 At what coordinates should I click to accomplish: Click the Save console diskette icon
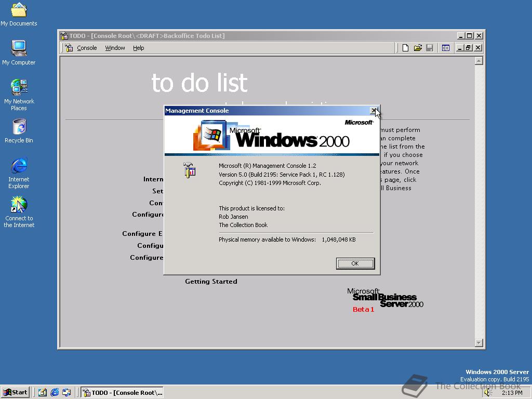click(430, 48)
